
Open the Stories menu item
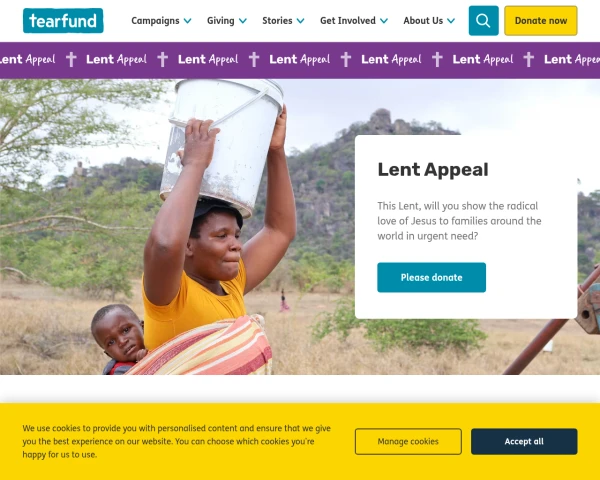click(x=277, y=21)
